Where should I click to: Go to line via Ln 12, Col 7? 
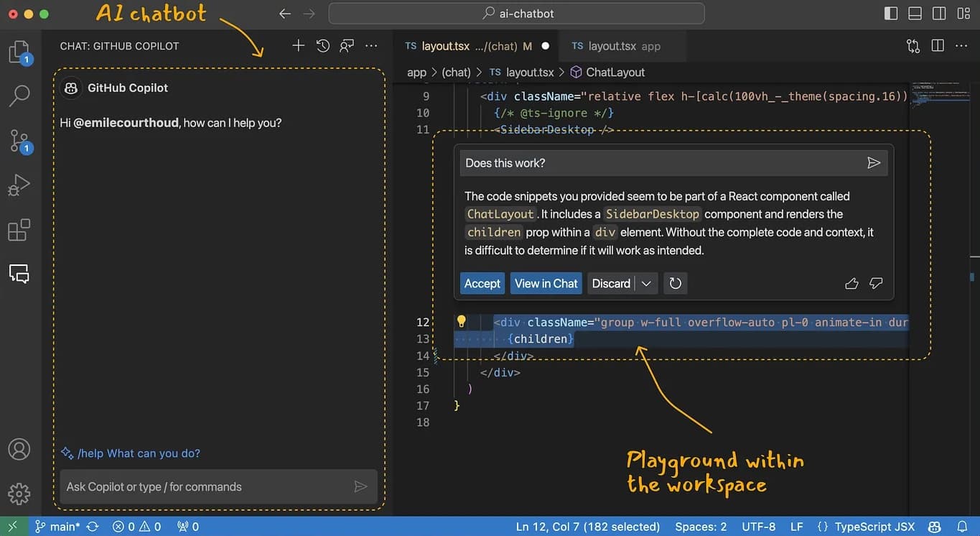coord(588,527)
